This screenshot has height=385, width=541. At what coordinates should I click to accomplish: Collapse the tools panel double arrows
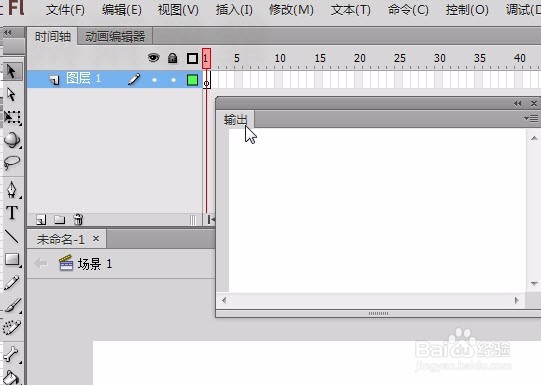click(8, 32)
